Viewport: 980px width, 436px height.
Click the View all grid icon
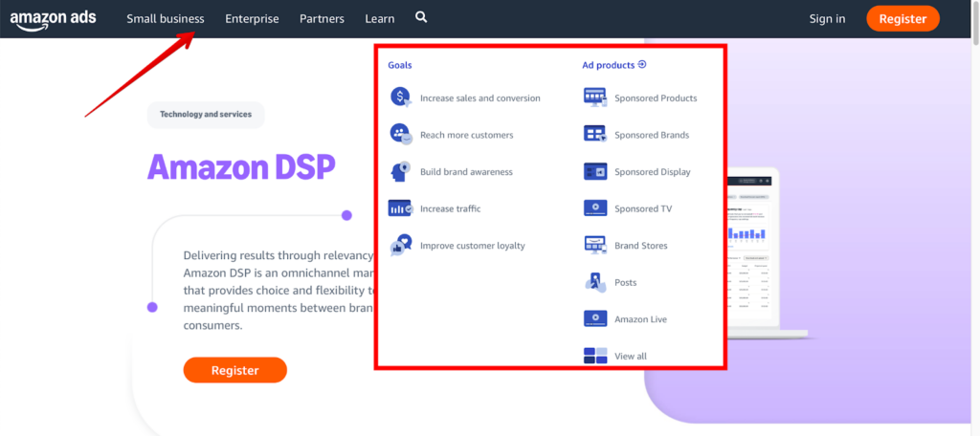595,356
